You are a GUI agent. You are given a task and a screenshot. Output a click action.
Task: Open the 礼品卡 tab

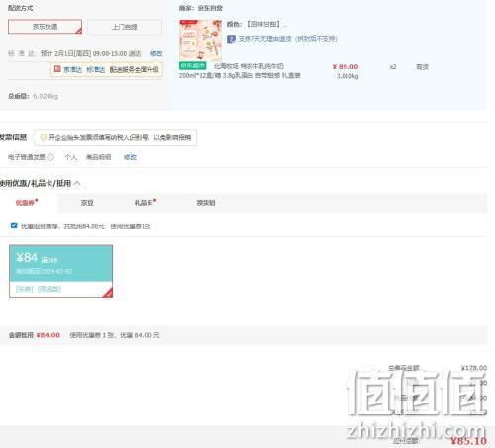point(146,203)
